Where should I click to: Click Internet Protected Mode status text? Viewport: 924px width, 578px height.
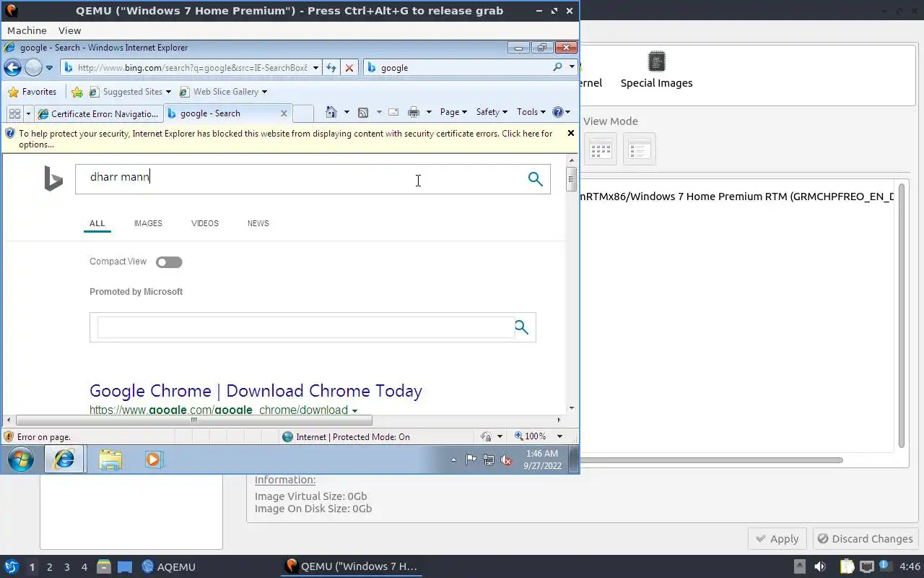pyautogui.click(x=353, y=436)
